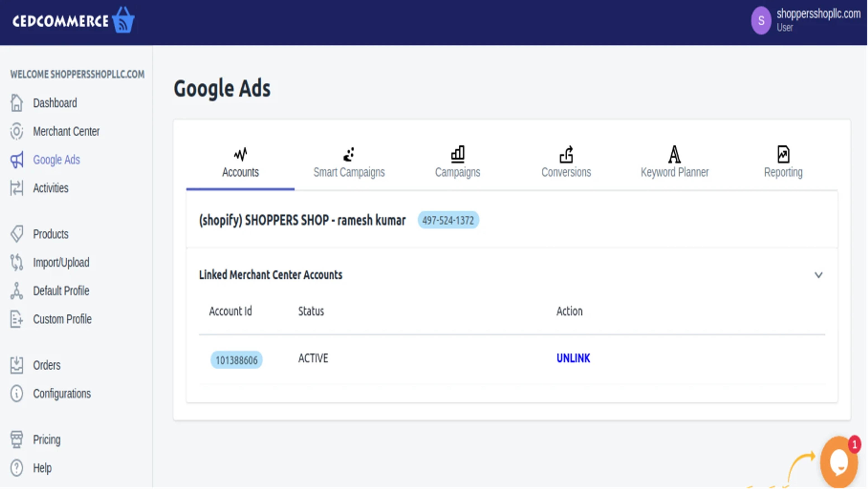868x489 pixels.
Task: Click the Pricing storefront icon
Action: [17, 440]
